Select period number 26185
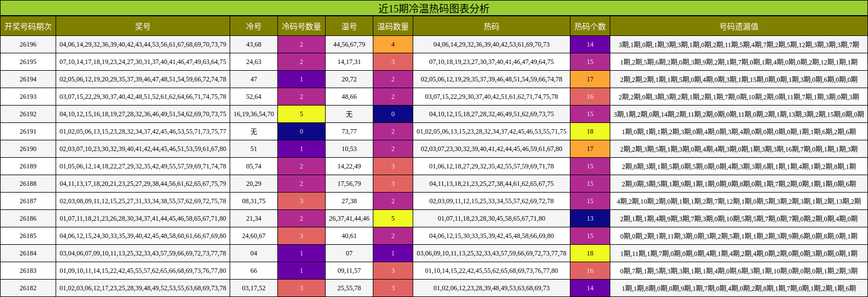Screen dimensions: 868x297 pyautogui.click(x=28, y=236)
